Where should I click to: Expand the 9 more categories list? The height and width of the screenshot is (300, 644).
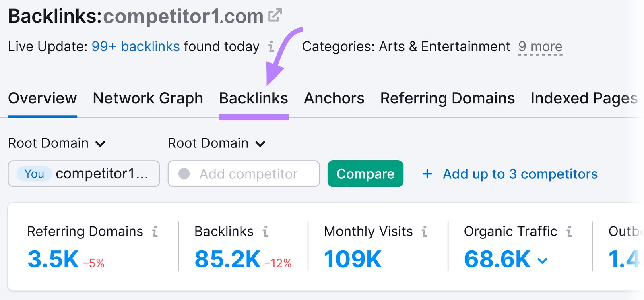tap(540, 47)
